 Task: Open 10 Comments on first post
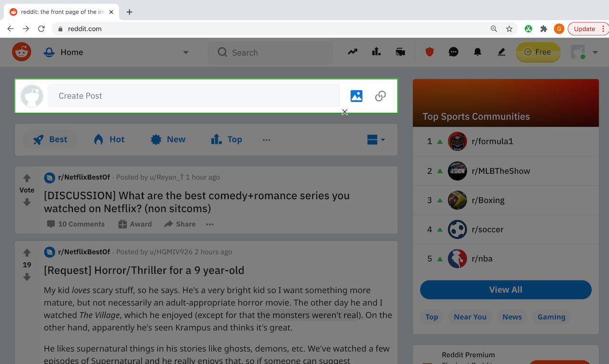pos(76,224)
